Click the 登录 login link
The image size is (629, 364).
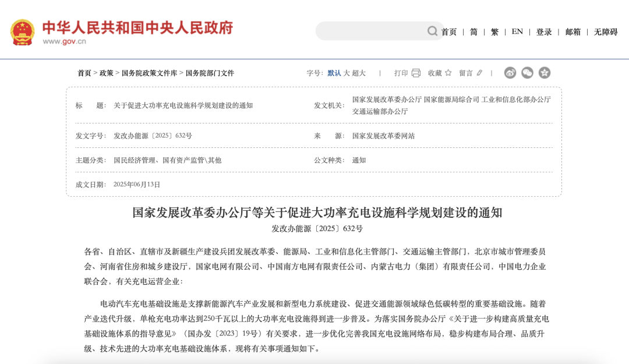543,31
